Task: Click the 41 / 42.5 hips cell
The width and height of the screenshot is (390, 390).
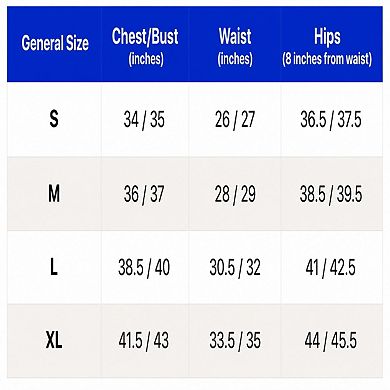Action: 331,267
